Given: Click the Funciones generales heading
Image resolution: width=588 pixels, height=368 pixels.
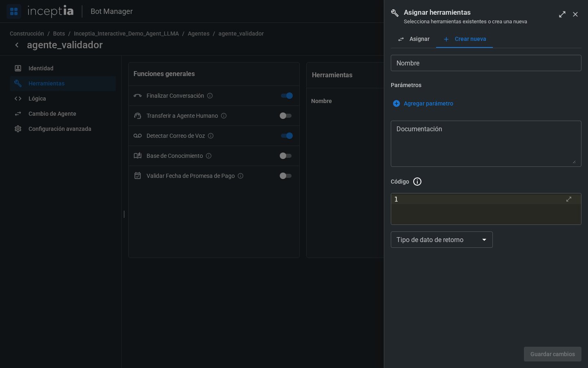Looking at the screenshot, I should [x=164, y=74].
